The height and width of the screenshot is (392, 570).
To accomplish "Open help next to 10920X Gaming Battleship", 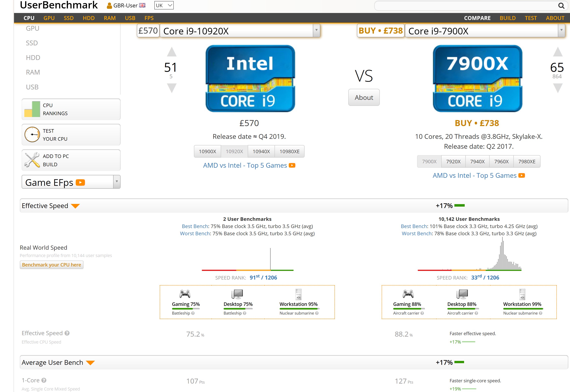I will pos(193,313).
